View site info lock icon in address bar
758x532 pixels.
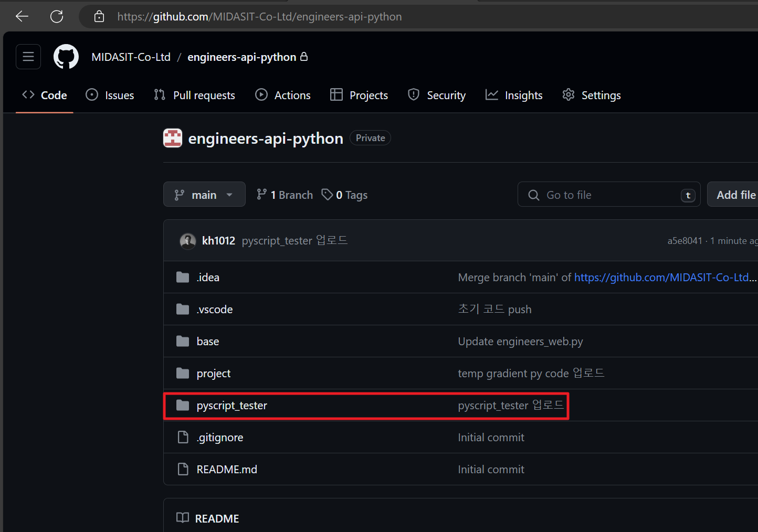99,17
